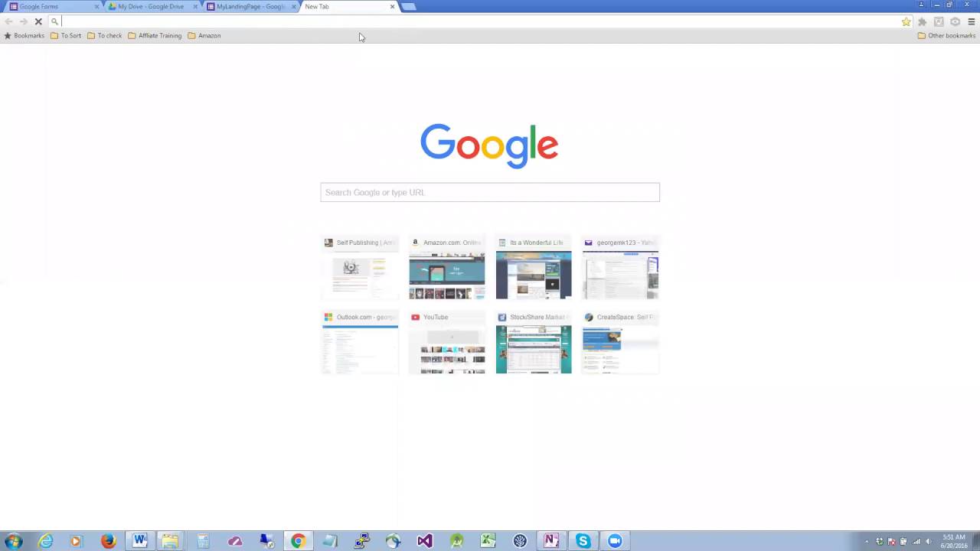Expand Other bookmarks folder
The height and width of the screenshot is (551, 980).
pos(946,35)
